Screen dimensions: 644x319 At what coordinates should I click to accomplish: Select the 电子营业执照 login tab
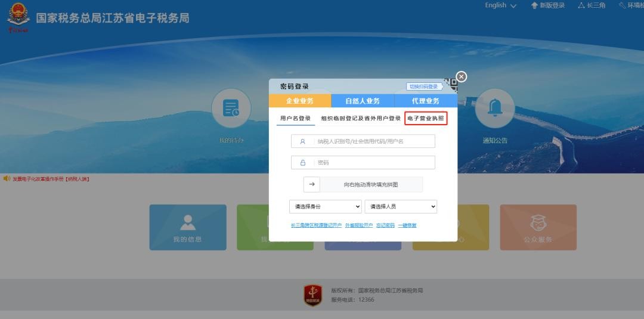(426, 119)
